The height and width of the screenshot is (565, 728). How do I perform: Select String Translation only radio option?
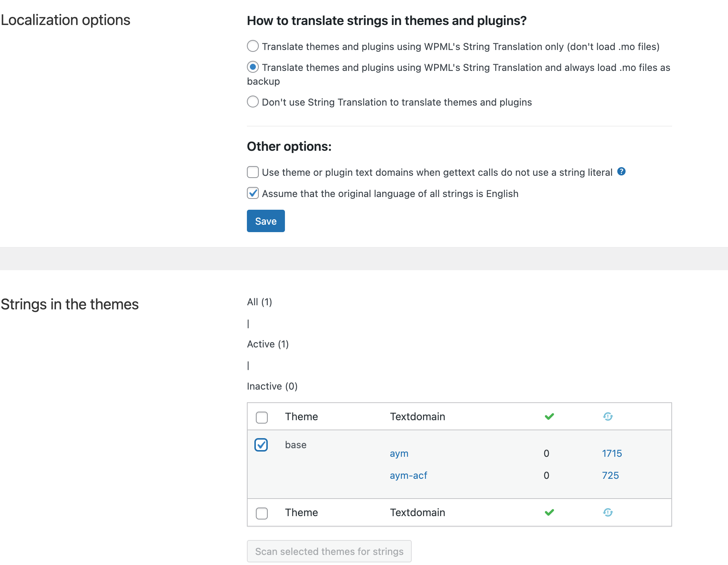(x=253, y=46)
